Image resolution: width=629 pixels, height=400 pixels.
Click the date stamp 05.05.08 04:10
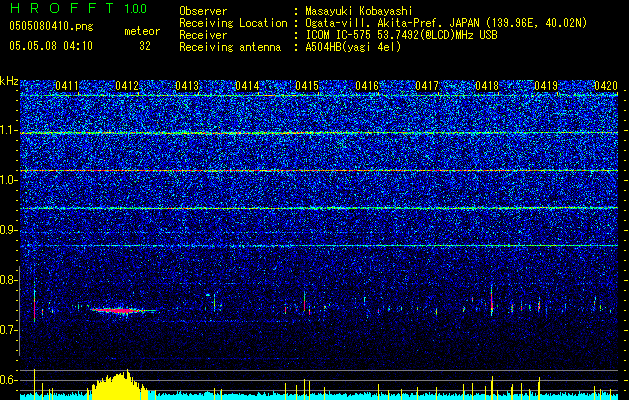51,46
